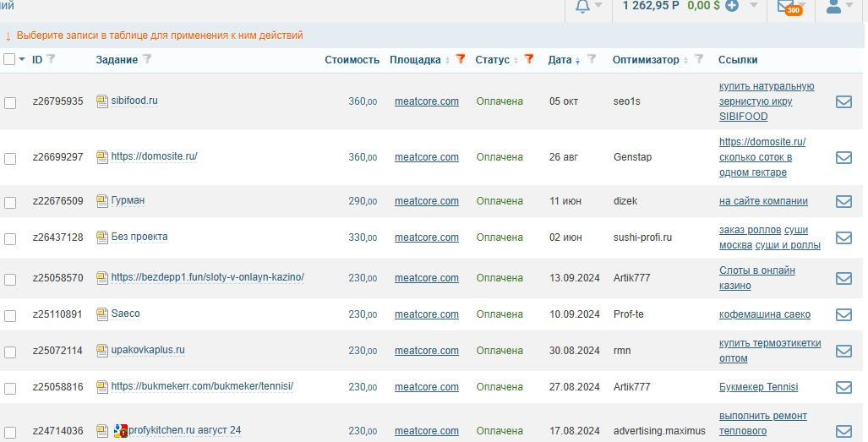This screenshot has height=442, width=868.
Task: Open sibifood.ru task link
Action: pos(134,101)
